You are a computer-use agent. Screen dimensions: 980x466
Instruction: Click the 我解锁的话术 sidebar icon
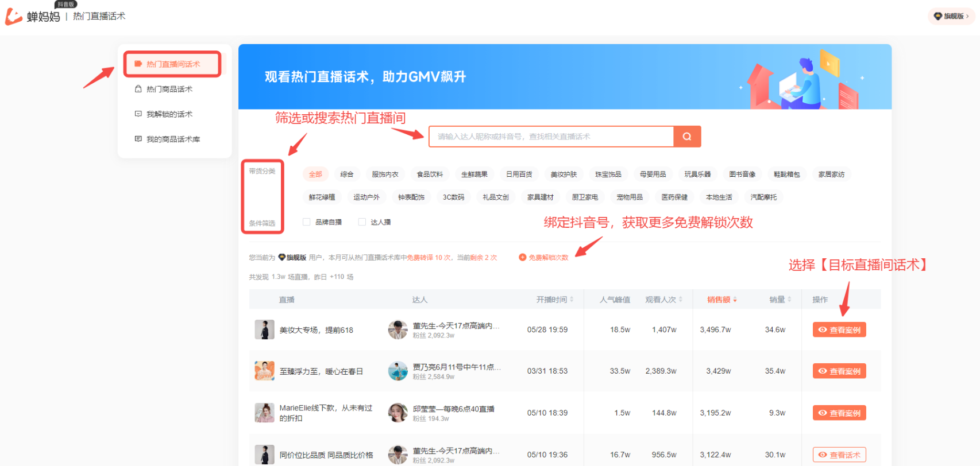coord(138,114)
